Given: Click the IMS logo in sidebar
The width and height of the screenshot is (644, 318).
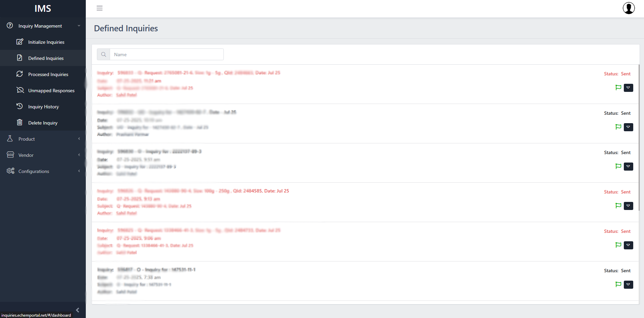Looking at the screenshot, I should [43, 8].
